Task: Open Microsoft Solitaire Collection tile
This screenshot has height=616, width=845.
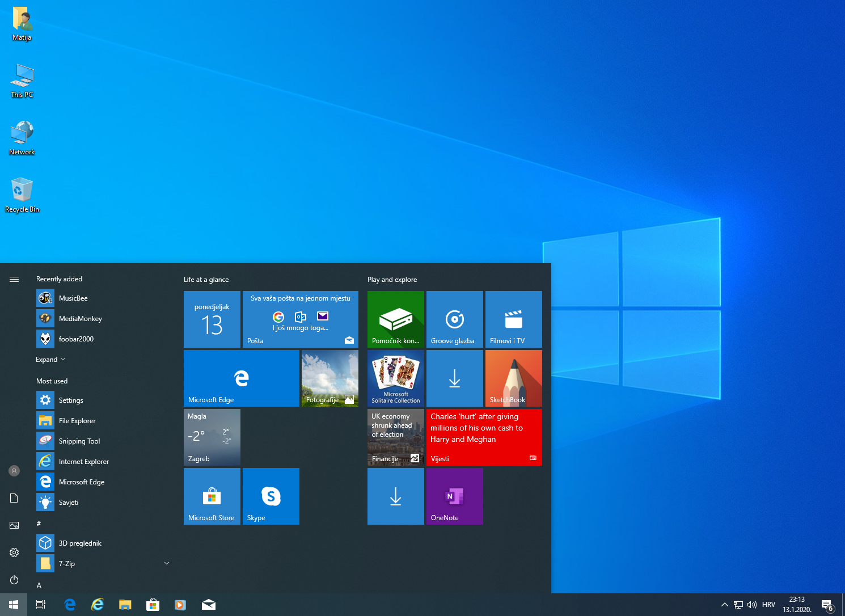Action: pos(396,378)
